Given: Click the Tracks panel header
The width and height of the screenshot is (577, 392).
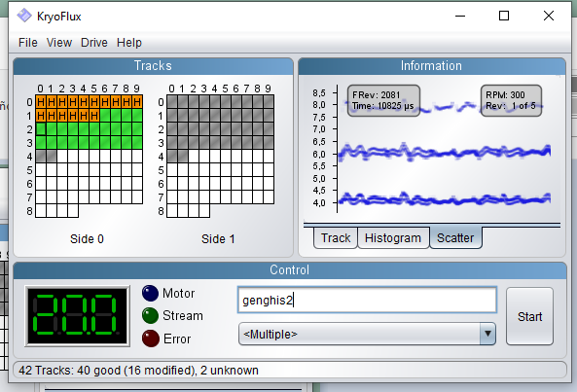Looking at the screenshot, I should click(x=153, y=66).
